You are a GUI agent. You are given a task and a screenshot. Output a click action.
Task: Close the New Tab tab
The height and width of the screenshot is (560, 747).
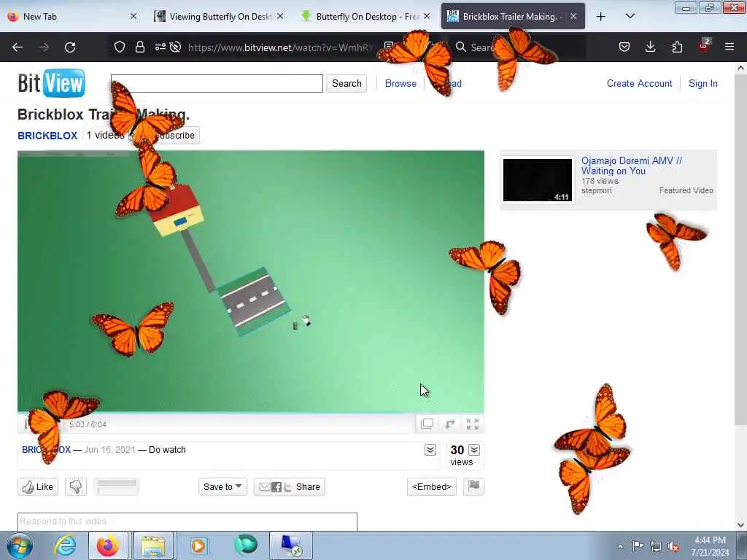tap(134, 16)
